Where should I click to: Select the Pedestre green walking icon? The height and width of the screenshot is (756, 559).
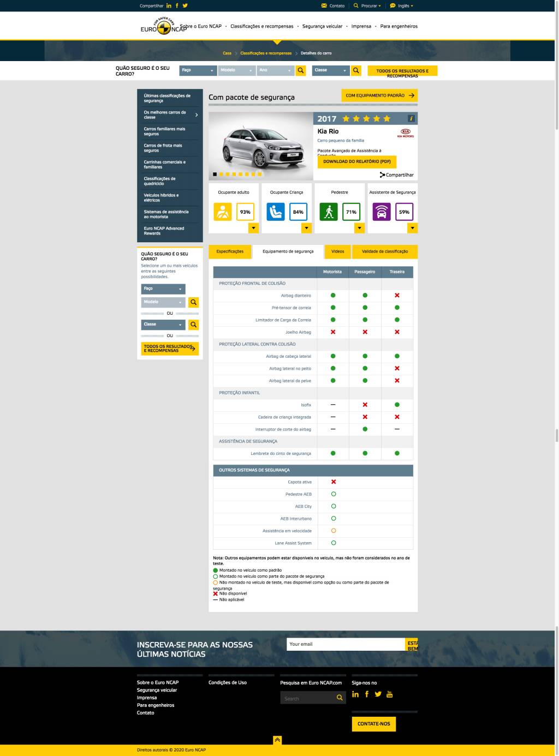(x=329, y=212)
